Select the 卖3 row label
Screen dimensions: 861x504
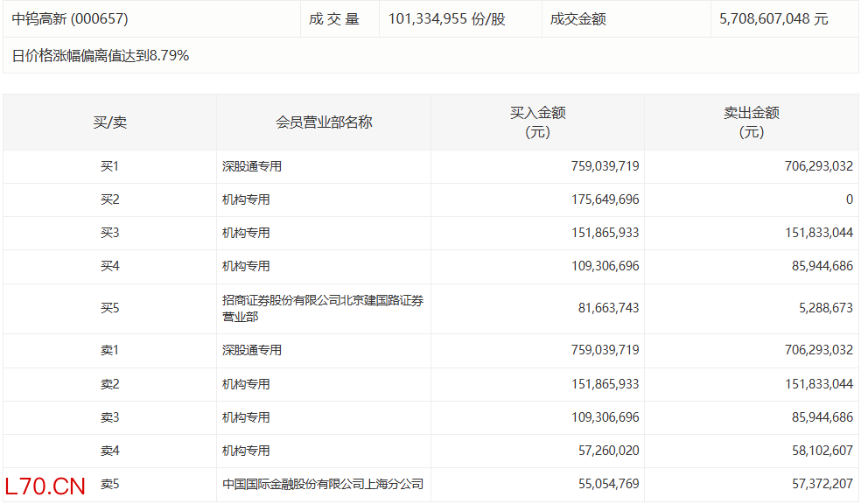click(110, 417)
